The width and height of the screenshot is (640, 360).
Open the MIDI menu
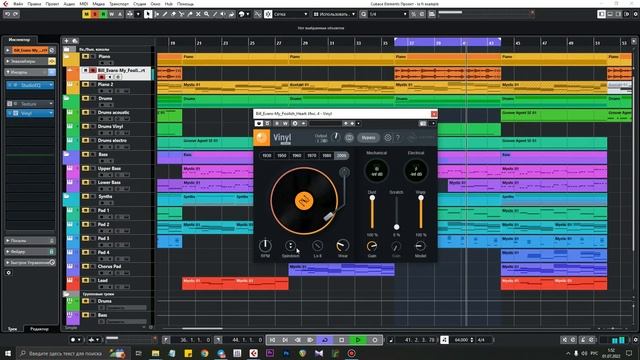coord(84,4)
